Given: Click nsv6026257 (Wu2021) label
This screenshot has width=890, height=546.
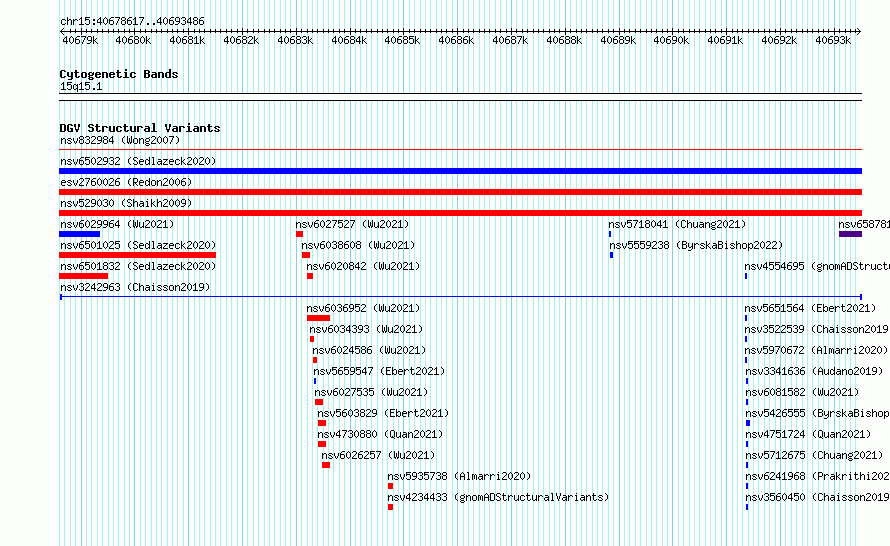Looking at the screenshot, I should tap(378, 455).
